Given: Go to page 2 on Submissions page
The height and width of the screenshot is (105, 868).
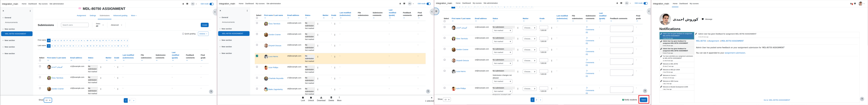Looking at the screenshot, I should click(130, 100).
